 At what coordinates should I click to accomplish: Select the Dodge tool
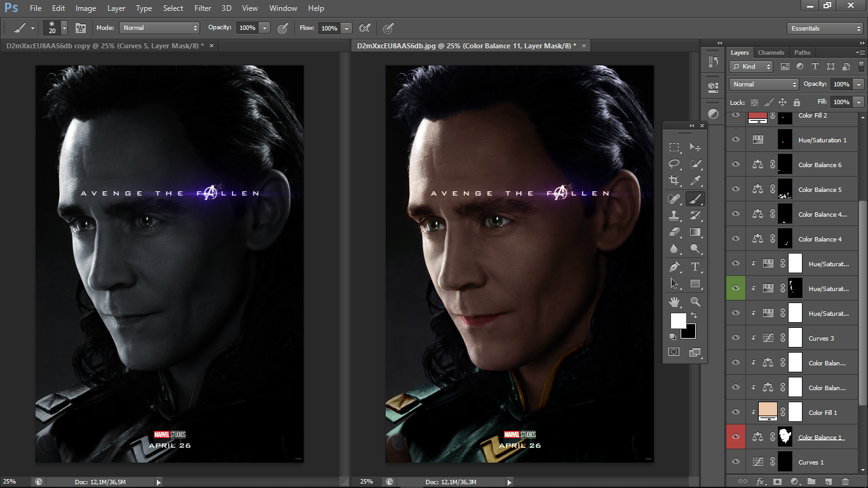click(695, 249)
